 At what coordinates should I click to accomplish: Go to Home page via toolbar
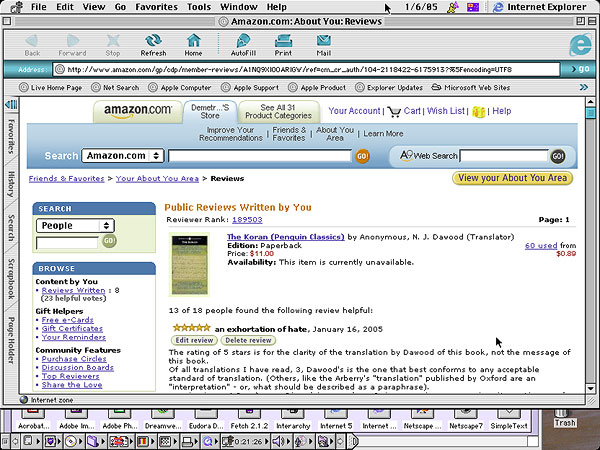[x=193, y=45]
